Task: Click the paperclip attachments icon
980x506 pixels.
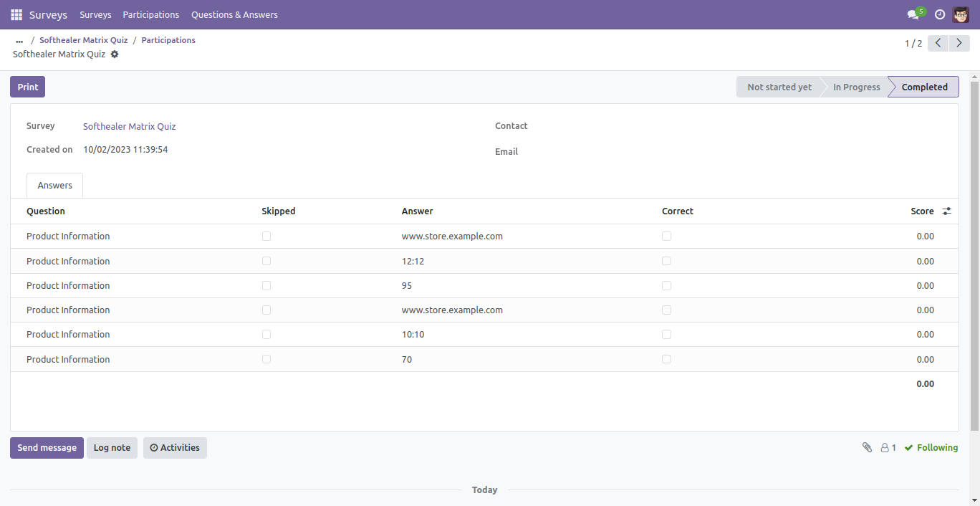Action: 867,447
